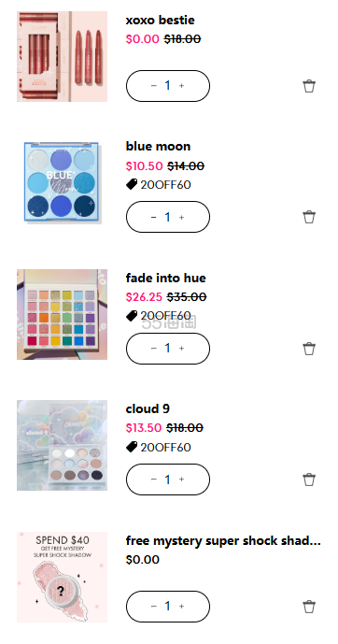Remove cloud 9 using trash icon
This screenshot has width=338, height=644.
pos(309,479)
